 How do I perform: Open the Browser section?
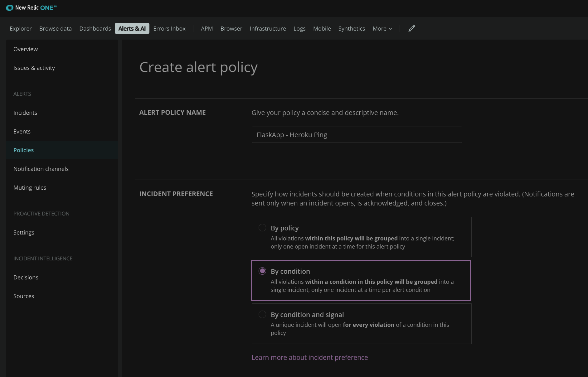[x=231, y=28]
